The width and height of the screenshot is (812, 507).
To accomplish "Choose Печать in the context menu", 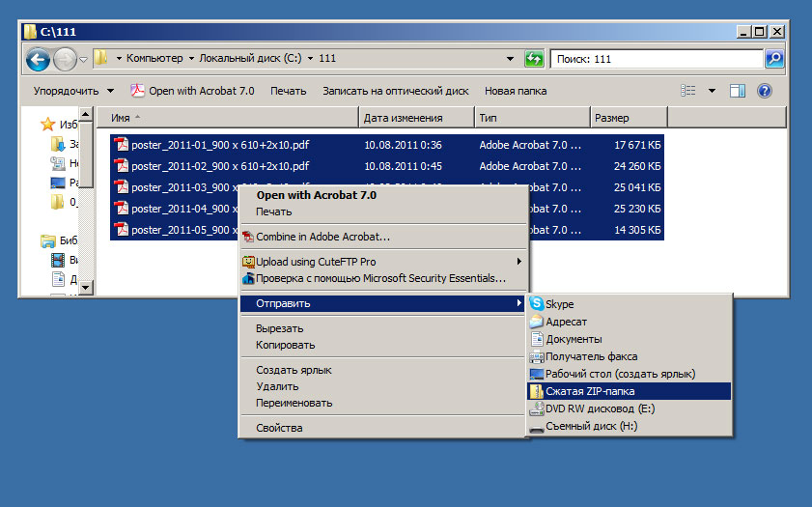I will click(x=382, y=211).
